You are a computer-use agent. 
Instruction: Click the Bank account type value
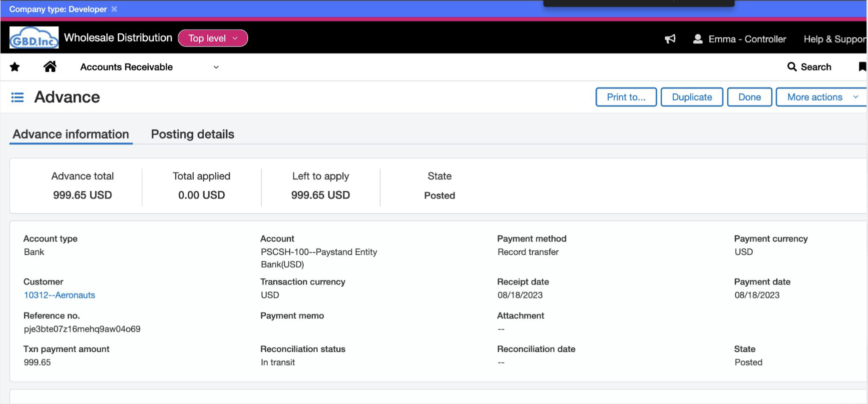coord(34,252)
